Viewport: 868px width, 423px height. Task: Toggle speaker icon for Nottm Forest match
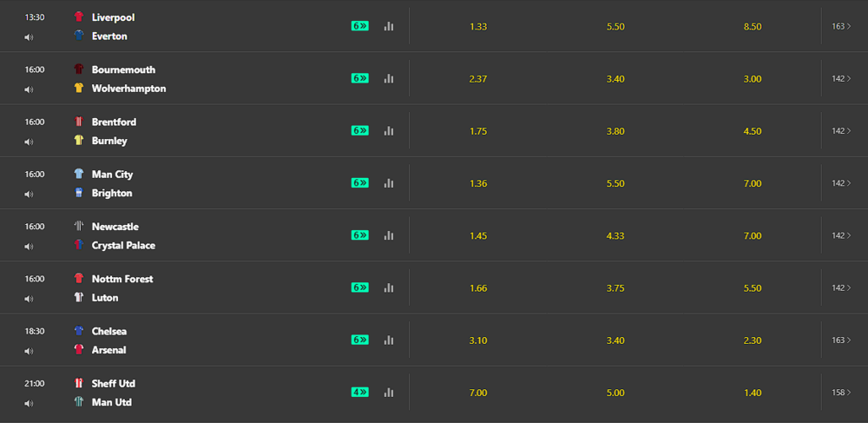coord(29,299)
